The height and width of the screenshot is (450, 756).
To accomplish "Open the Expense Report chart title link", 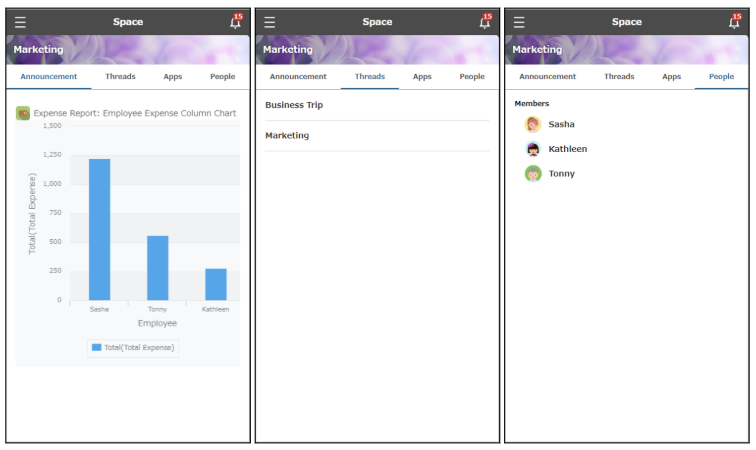I will 135,113.
